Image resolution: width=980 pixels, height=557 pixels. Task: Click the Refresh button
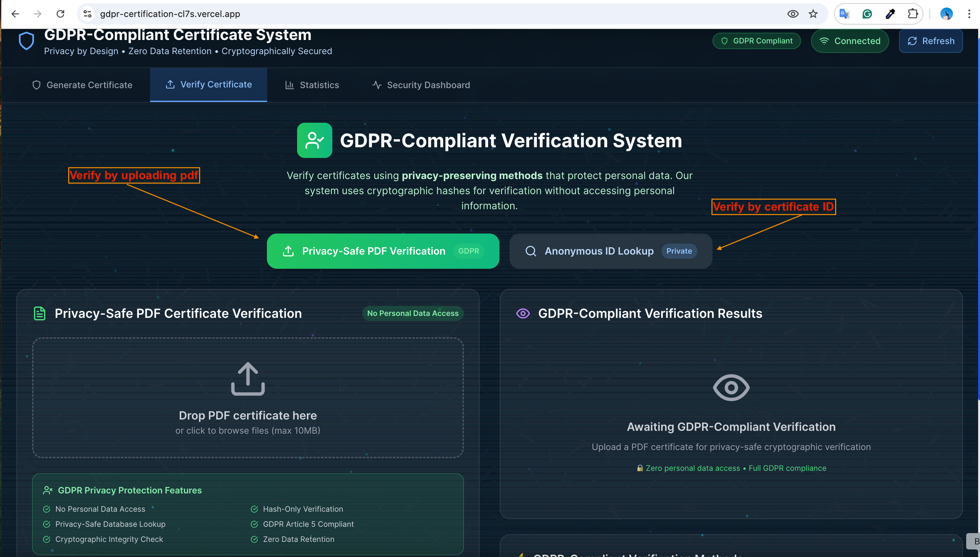931,41
